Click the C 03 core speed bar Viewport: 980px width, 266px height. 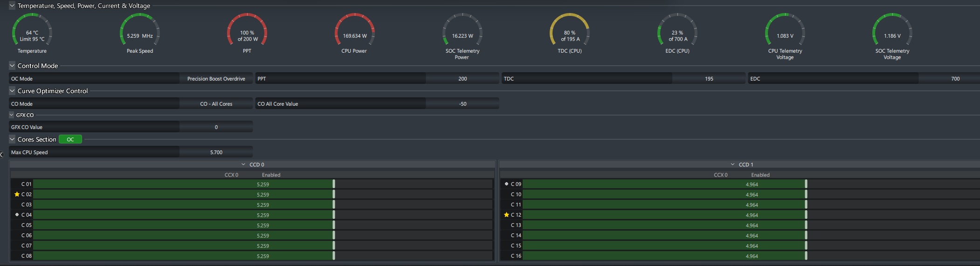click(263, 205)
